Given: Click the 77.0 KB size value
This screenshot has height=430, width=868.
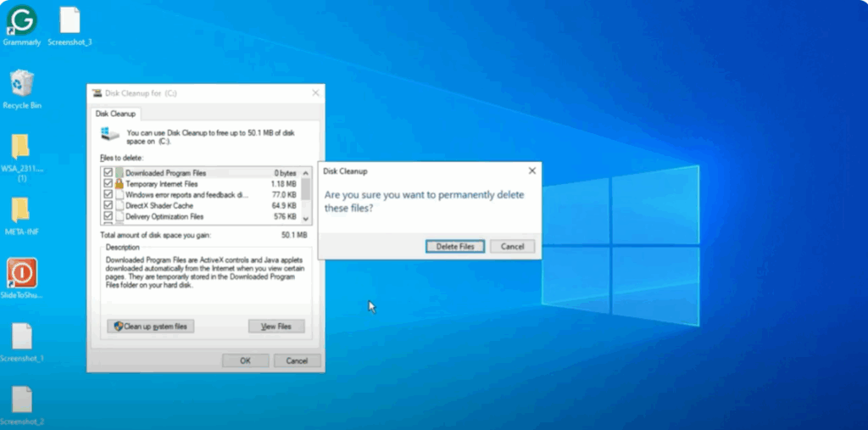Looking at the screenshot, I should tap(285, 194).
